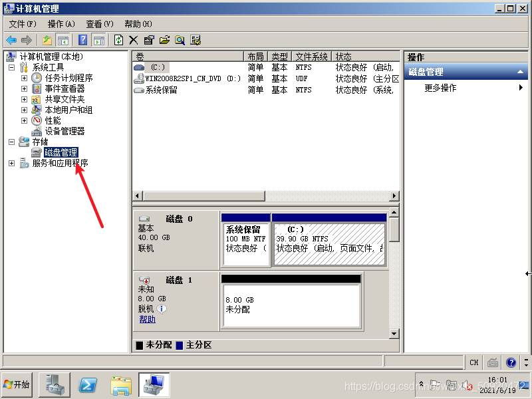Toggle the show/hide action pane icon
Screen dimensions: 532x399
coord(99,41)
